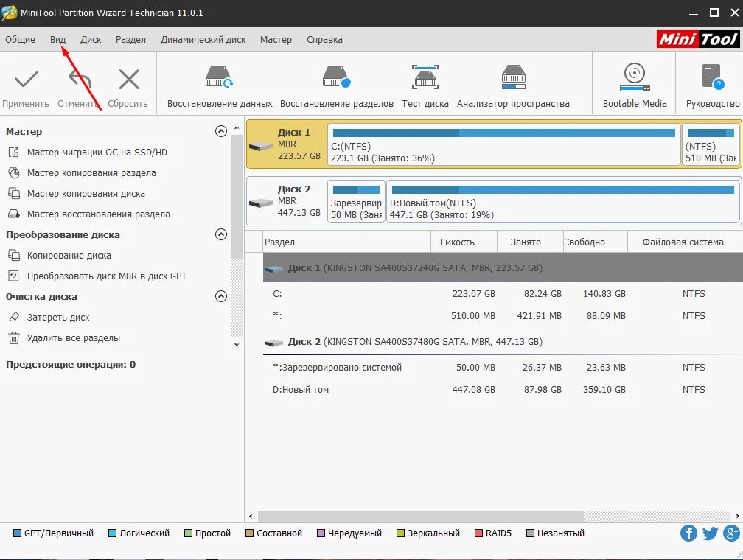
Task: Click Зеркальный yellow legend swatch
Action: pyautogui.click(x=400, y=533)
